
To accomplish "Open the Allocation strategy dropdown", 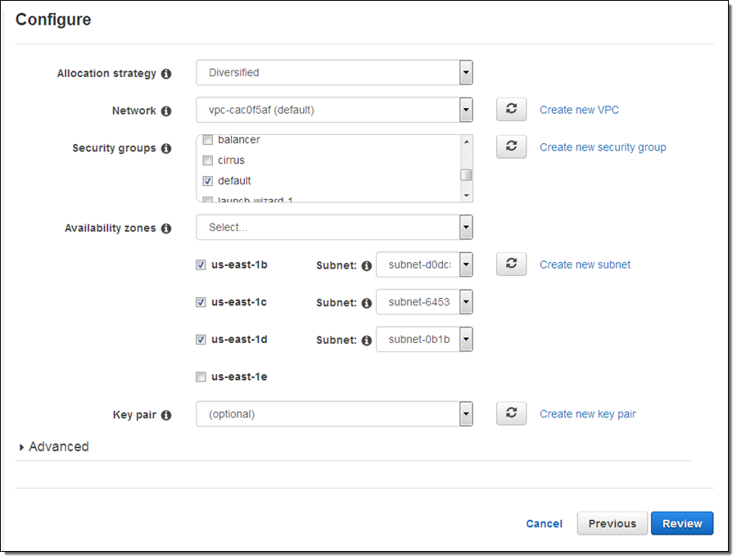I will click(334, 73).
